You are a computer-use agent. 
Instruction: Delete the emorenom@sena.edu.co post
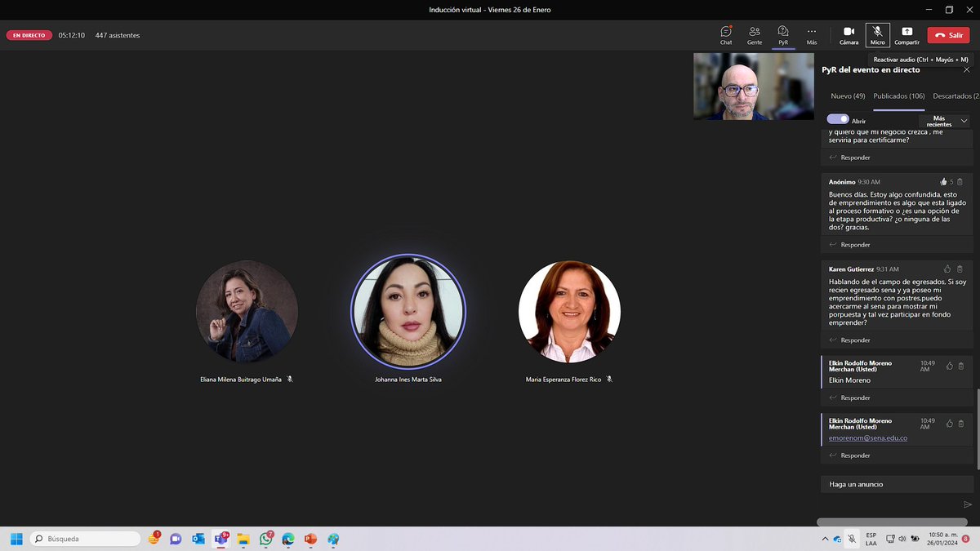point(960,424)
